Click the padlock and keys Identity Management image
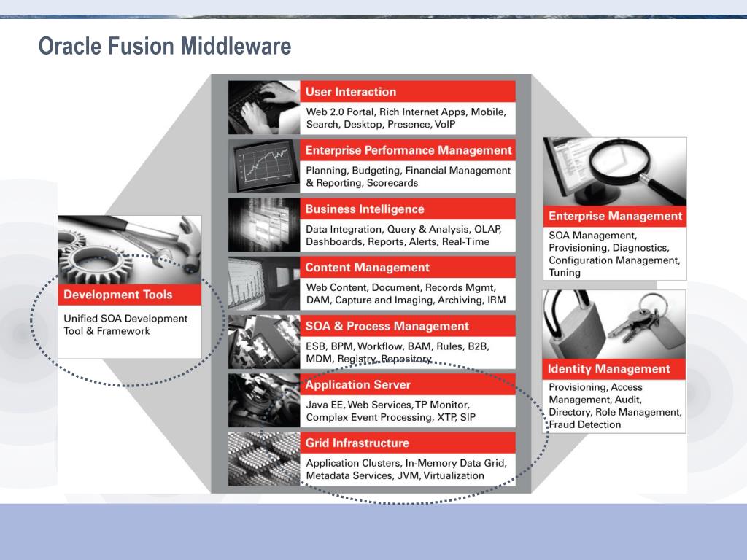 [614, 324]
